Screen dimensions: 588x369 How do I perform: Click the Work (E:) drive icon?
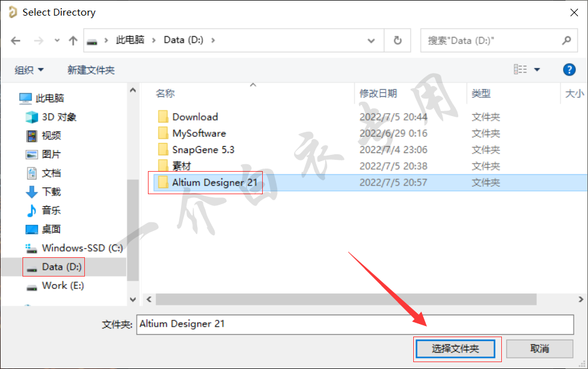point(32,288)
